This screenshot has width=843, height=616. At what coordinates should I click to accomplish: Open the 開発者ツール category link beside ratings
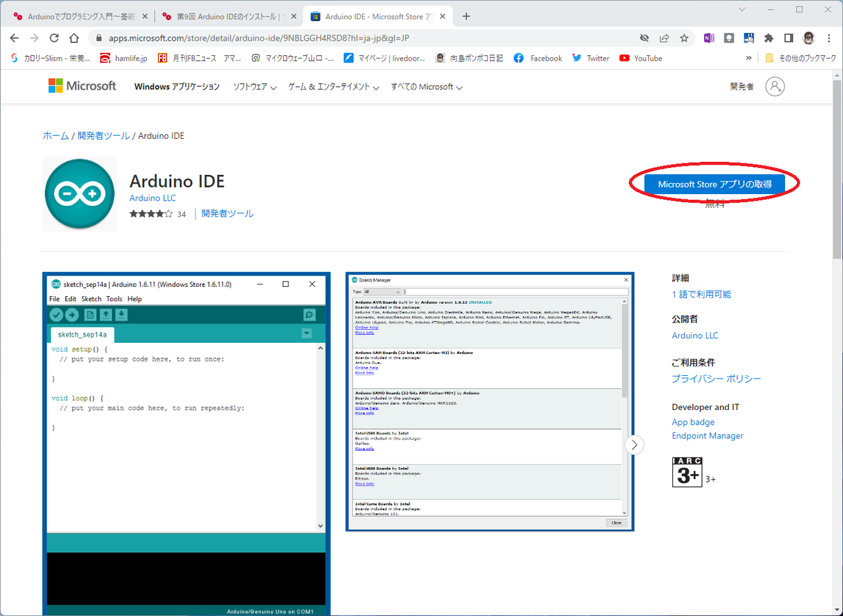(228, 213)
